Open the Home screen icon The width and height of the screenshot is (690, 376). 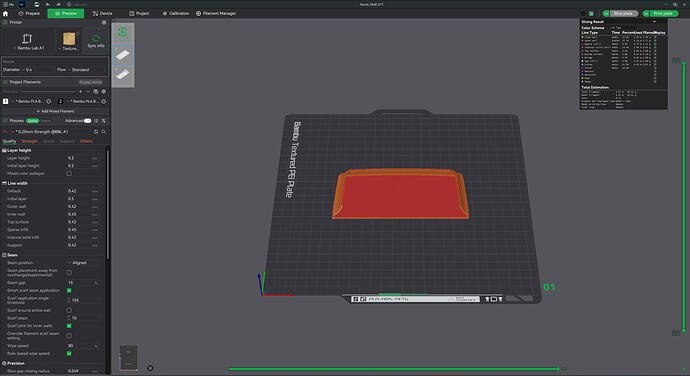point(5,14)
